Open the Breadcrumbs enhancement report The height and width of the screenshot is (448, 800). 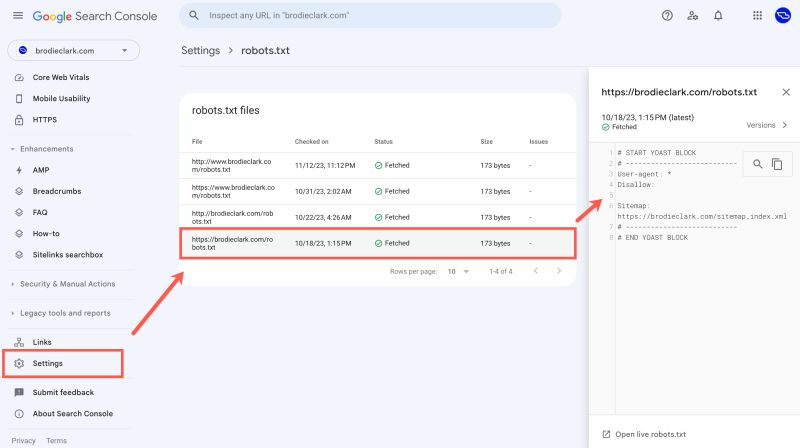tap(57, 191)
